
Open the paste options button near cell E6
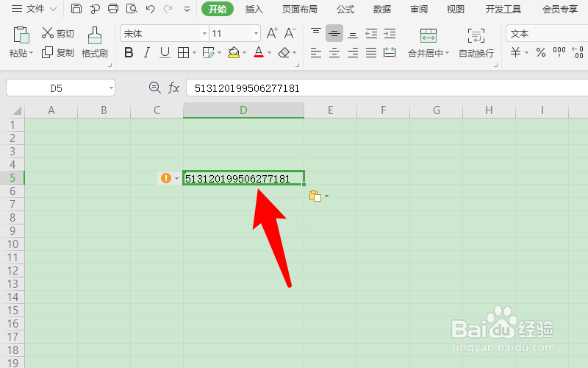(318, 196)
